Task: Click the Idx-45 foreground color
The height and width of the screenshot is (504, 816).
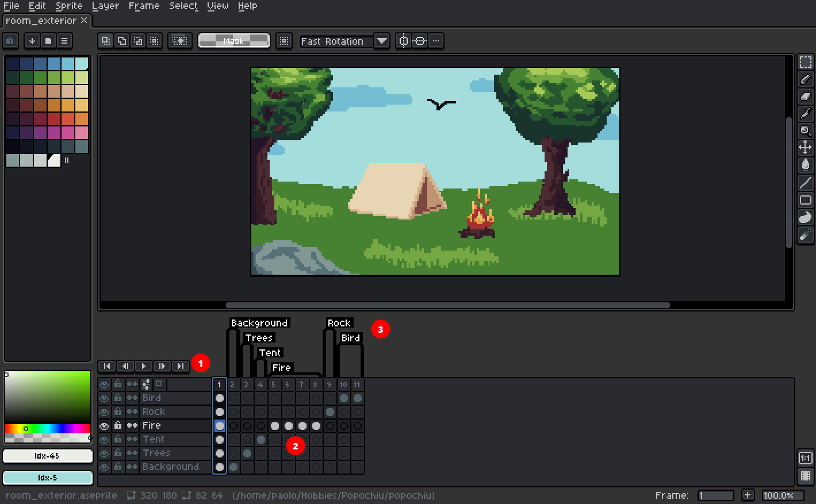Action: click(x=48, y=456)
